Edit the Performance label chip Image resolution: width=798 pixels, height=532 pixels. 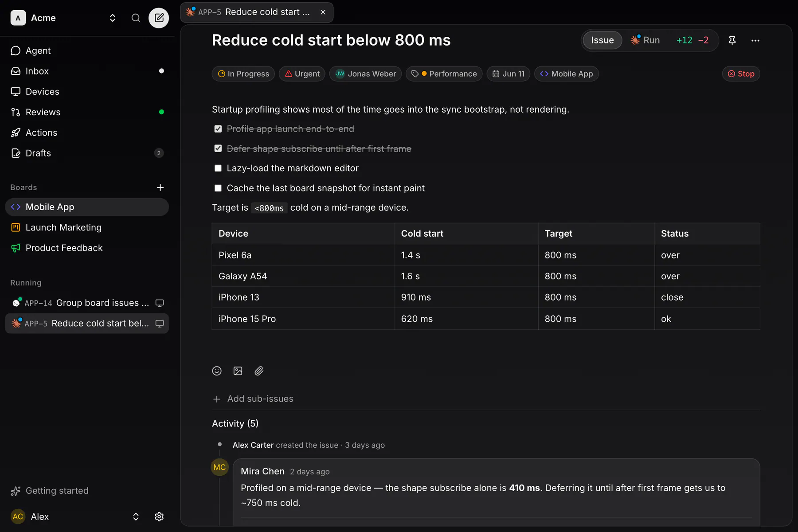[444, 74]
